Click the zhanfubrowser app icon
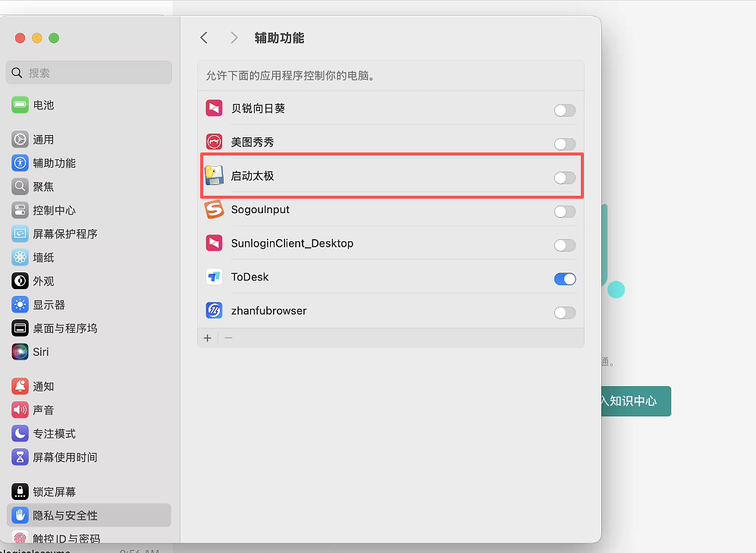The height and width of the screenshot is (553, 756). (214, 311)
